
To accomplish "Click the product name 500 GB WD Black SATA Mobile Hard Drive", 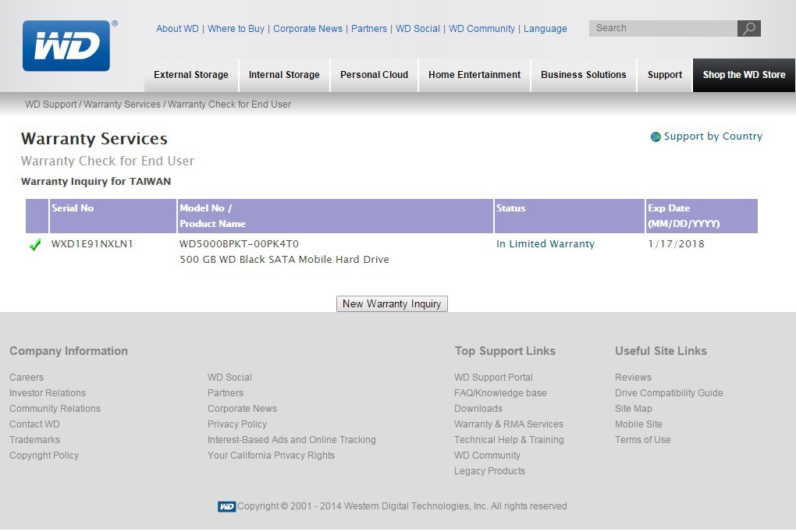I will click(284, 260).
